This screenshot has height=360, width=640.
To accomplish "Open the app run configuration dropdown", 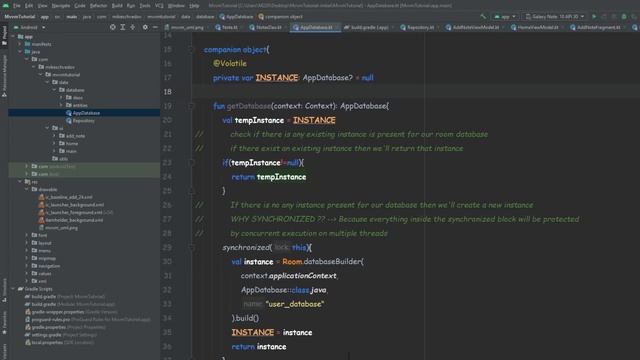I will click(x=505, y=17).
